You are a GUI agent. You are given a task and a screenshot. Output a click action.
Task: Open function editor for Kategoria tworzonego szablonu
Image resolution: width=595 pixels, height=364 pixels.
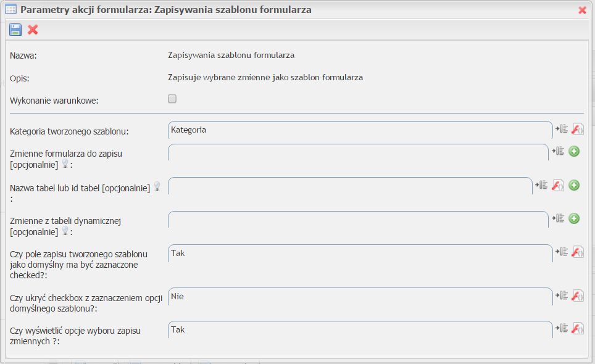577,129
